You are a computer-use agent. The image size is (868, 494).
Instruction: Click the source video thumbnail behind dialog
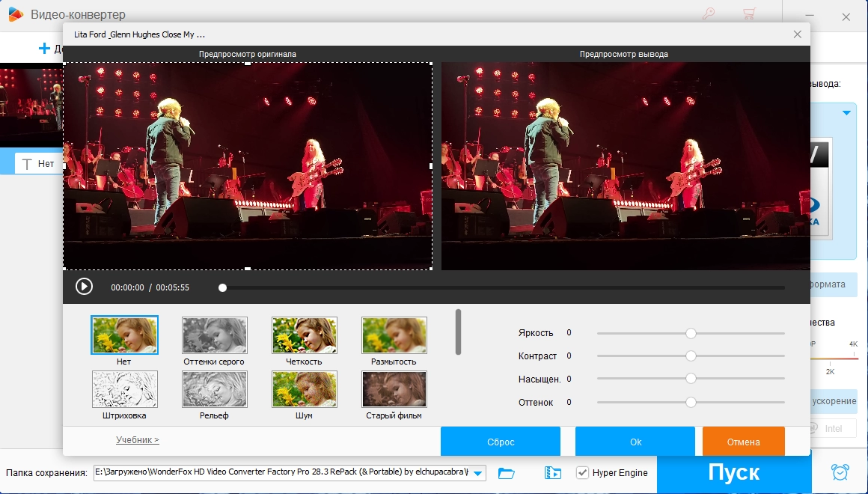(x=31, y=106)
